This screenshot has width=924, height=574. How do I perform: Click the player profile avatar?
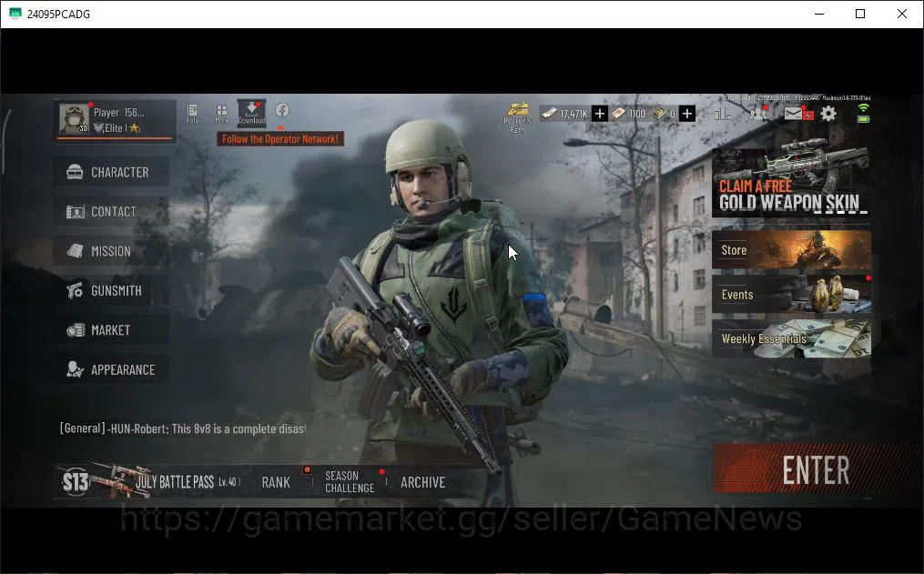pyautogui.click(x=75, y=118)
